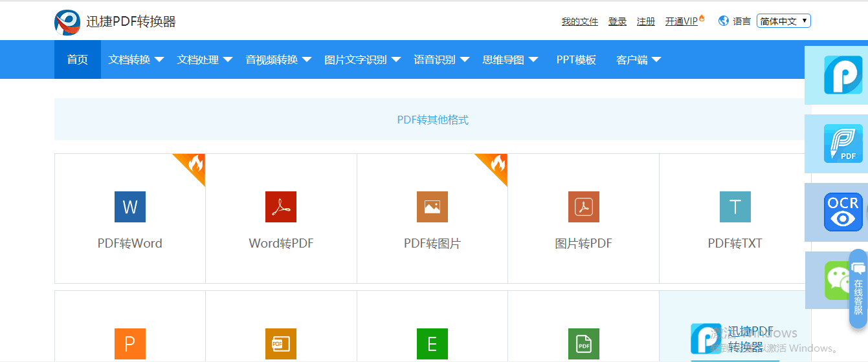Open the Word转PDF red Acrobat icon
Screen dimensions: 868x362
pos(281,207)
